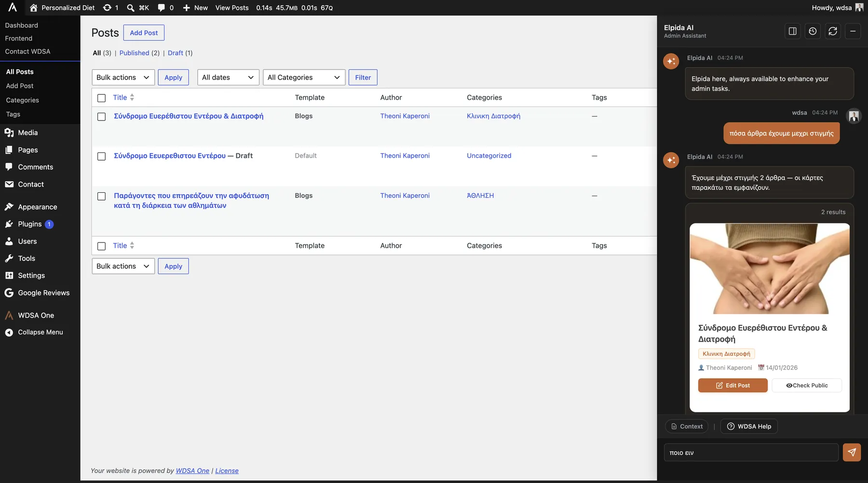This screenshot has width=868, height=483.
Task: Open the updates icon in the admin bar
Action: point(110,8)
